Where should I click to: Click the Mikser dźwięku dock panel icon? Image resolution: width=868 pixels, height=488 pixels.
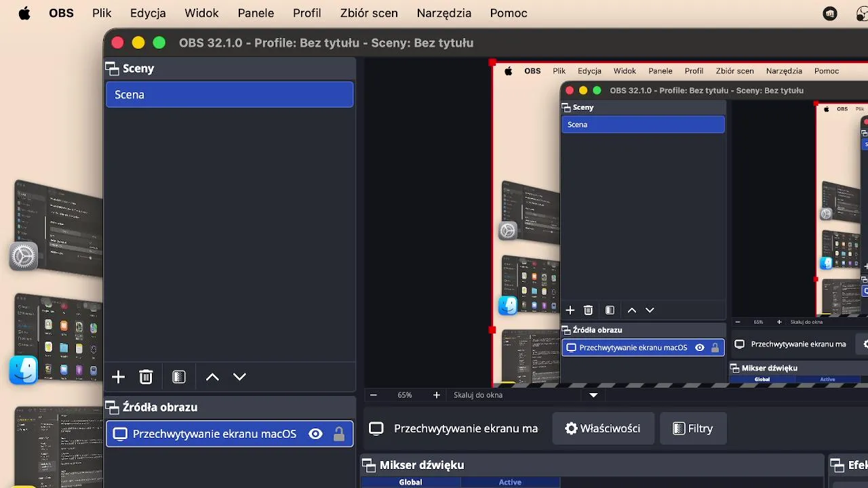pyautogui.click(x=369, y=465)
